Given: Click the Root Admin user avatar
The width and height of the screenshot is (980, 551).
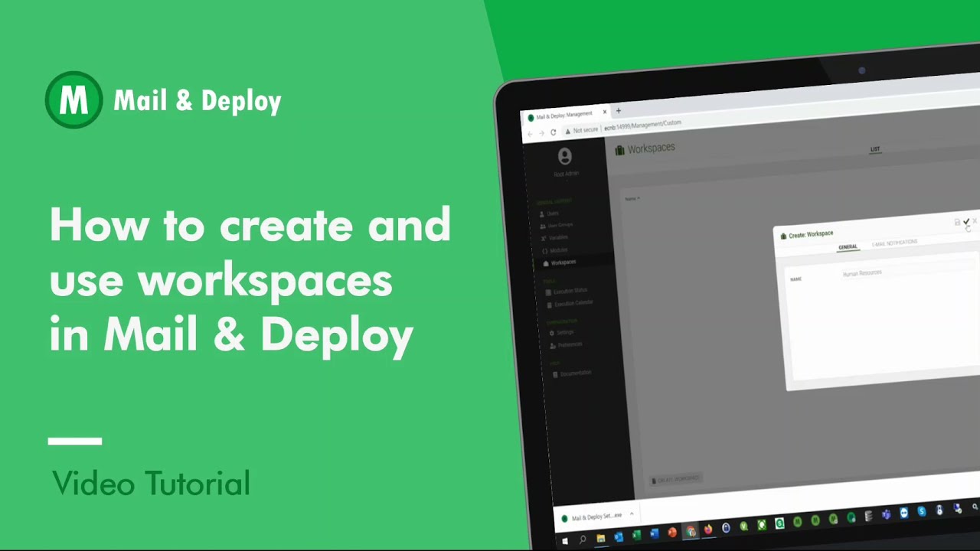Looking at the screenshot, I should click(x=565, y=157).
